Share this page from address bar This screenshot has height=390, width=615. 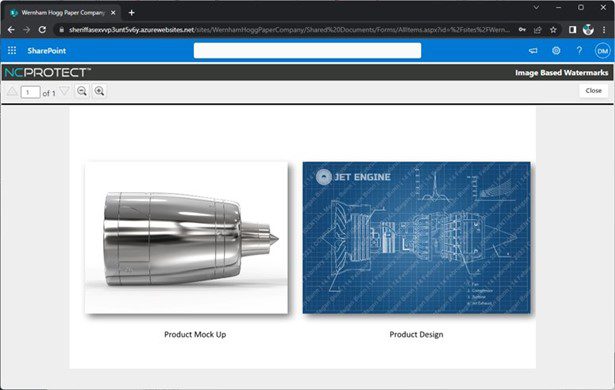(537, 30)
